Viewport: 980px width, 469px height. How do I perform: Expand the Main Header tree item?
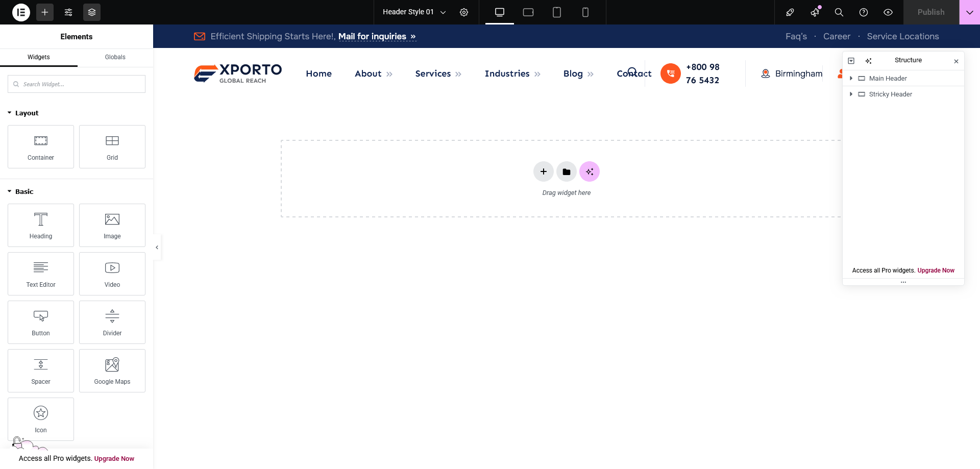(851, 79)
